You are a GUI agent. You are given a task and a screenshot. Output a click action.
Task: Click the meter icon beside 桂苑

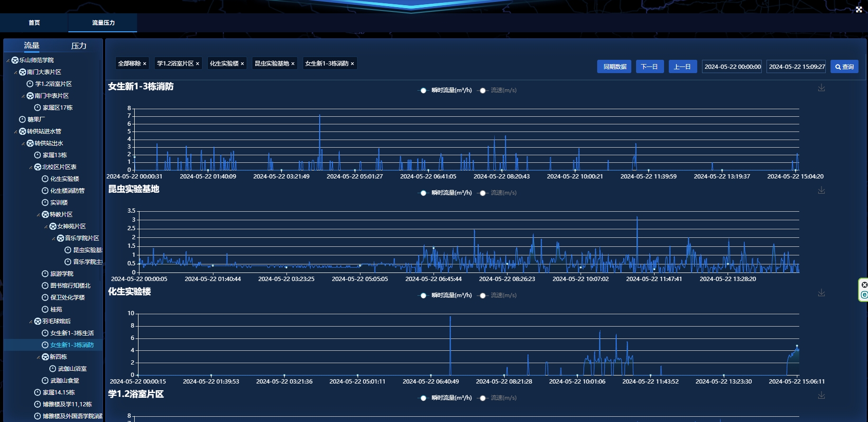coord(45,309)
